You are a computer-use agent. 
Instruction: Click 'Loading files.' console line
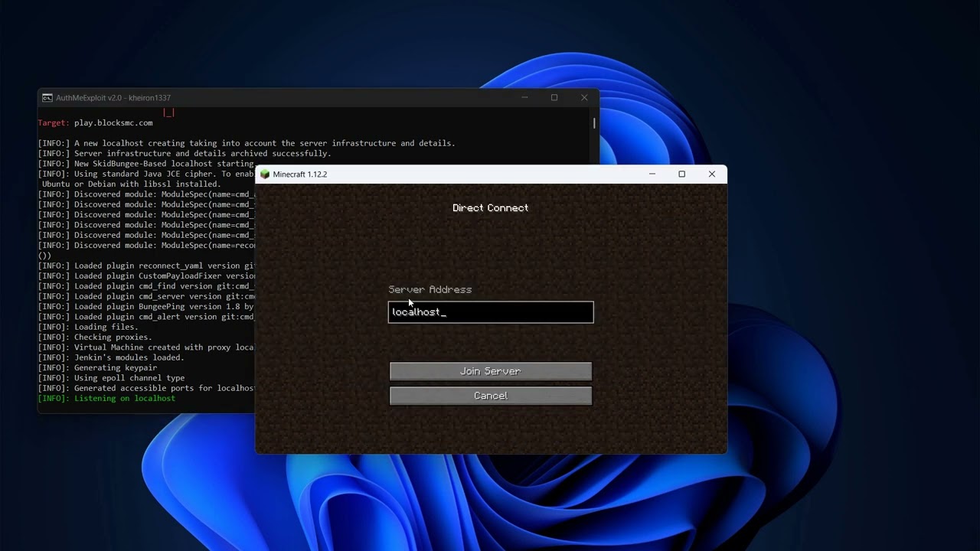(88, 327)
